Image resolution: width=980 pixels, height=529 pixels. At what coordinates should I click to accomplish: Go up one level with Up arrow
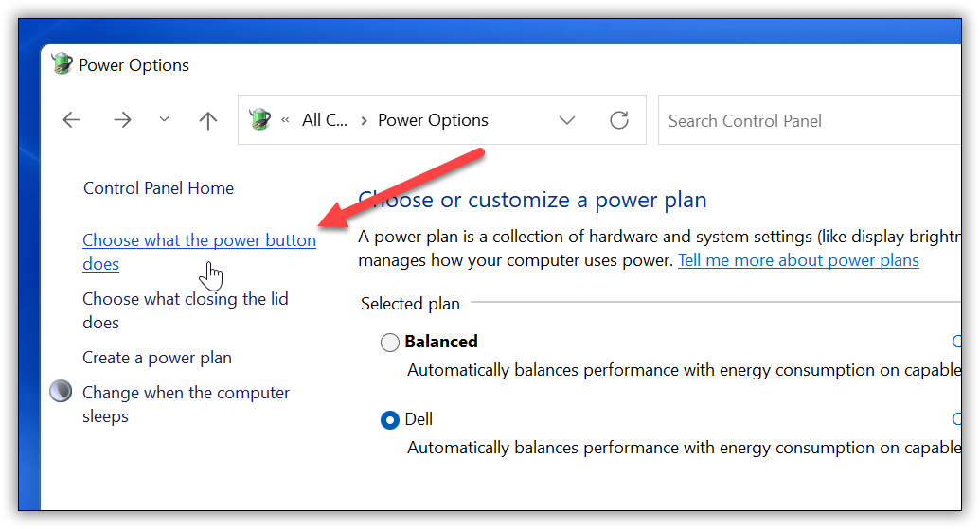[208, 120]
